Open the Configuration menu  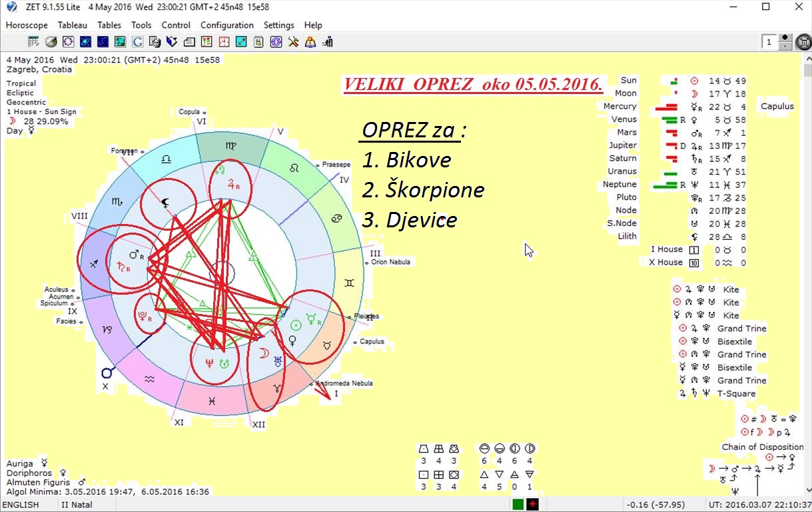coord(226,25)
